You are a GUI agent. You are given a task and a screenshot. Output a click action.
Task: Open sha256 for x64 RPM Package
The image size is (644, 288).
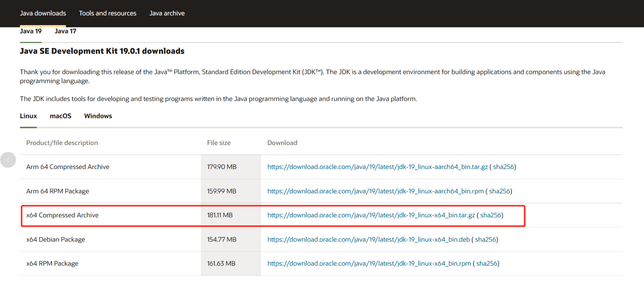(x=487, y=264)
